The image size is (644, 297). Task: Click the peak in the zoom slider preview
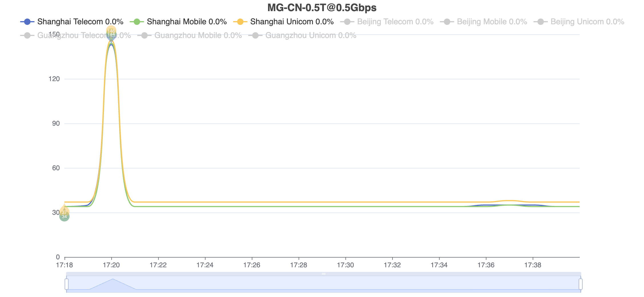pos(113,279)
